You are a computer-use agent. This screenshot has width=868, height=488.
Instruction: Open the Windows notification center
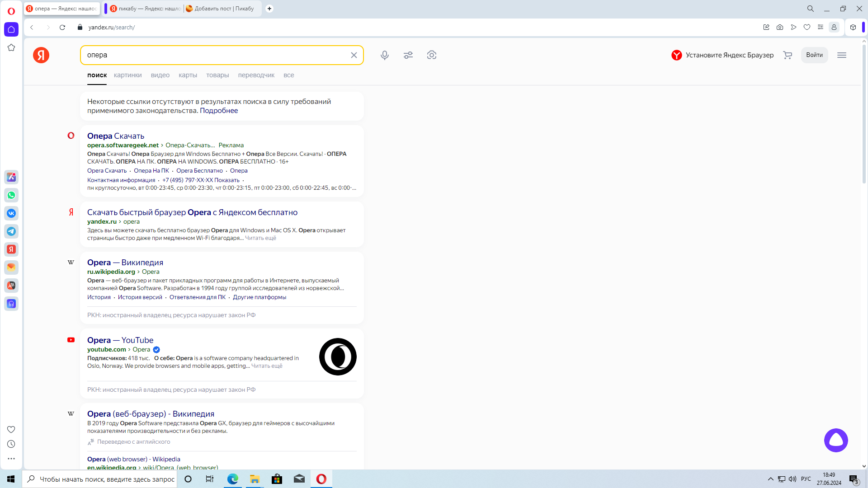click(854, 479)
